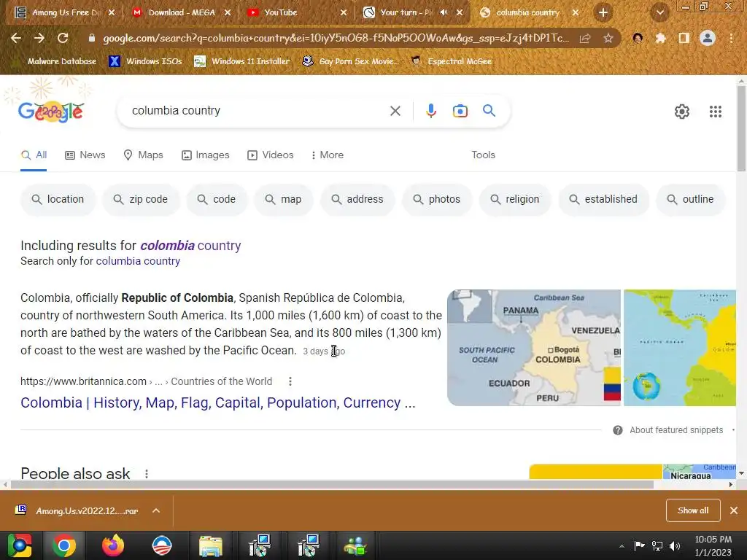Go forward using the browser forward arrow
The image size is (747, 560).
(x=39, y=38)
